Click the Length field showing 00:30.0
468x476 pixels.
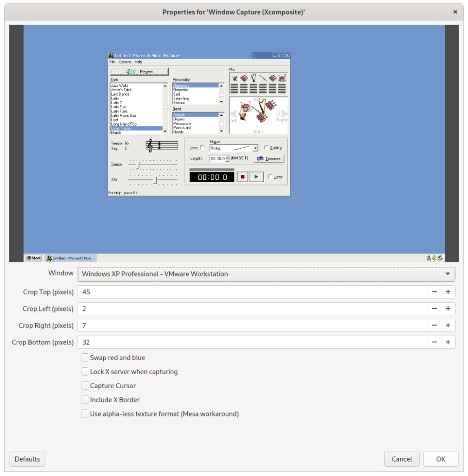(x=218, y=159)
